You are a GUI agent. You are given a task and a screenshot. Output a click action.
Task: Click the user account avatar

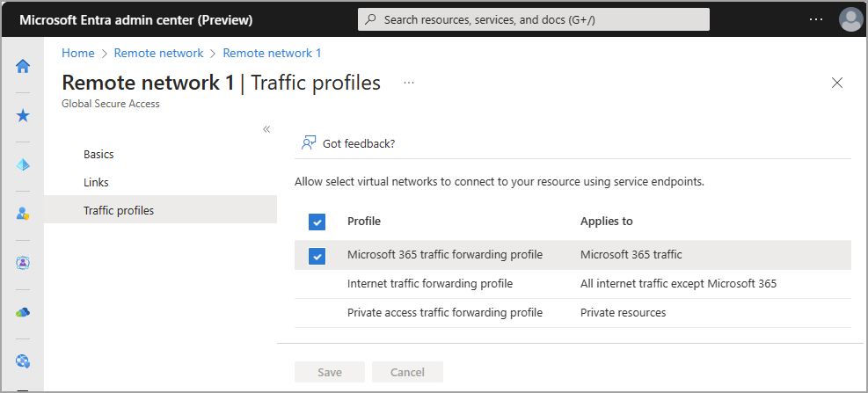[850, 20]
